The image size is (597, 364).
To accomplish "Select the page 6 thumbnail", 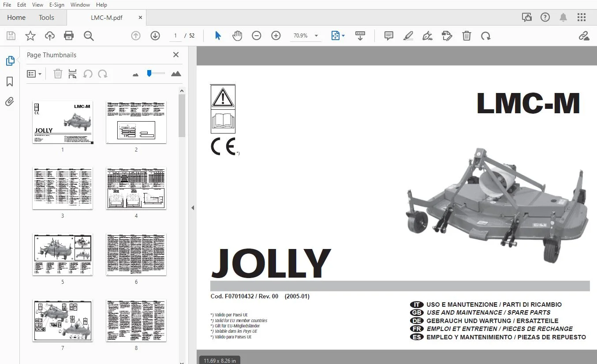I will tap(136, 254).
